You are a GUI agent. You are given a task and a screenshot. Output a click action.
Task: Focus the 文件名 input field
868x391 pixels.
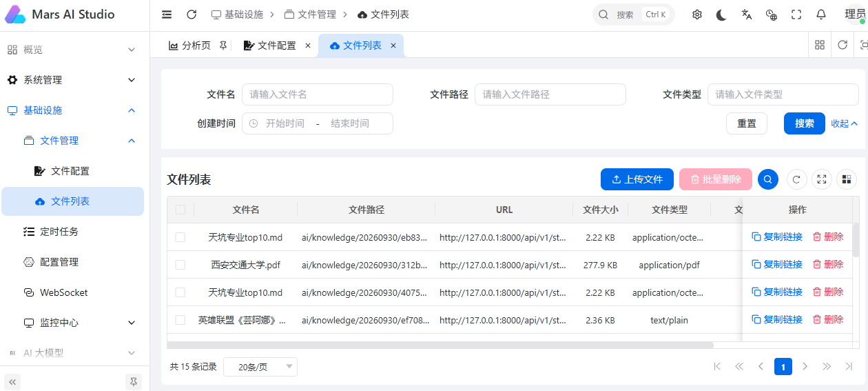pyautogui.click(x=318, y=94)
